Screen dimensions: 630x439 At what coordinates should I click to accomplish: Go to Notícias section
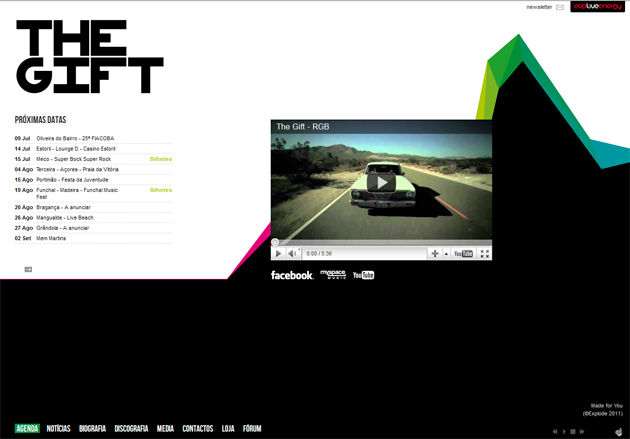(58, 429)
